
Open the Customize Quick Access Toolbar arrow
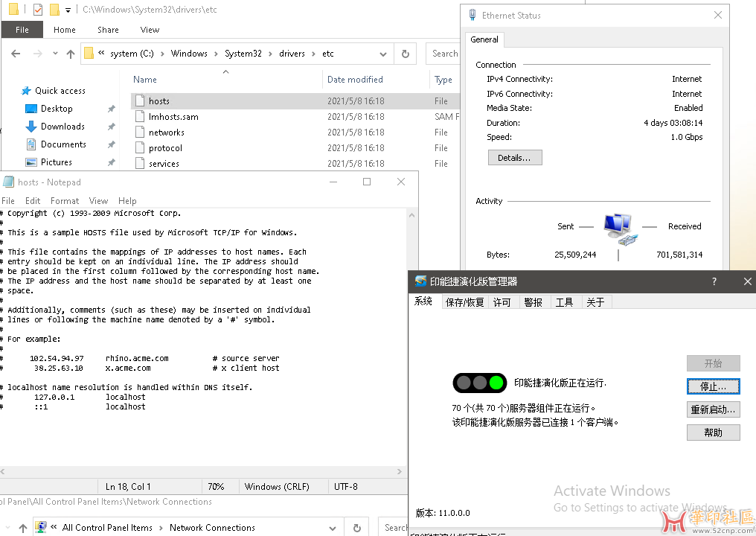(68, 10)
